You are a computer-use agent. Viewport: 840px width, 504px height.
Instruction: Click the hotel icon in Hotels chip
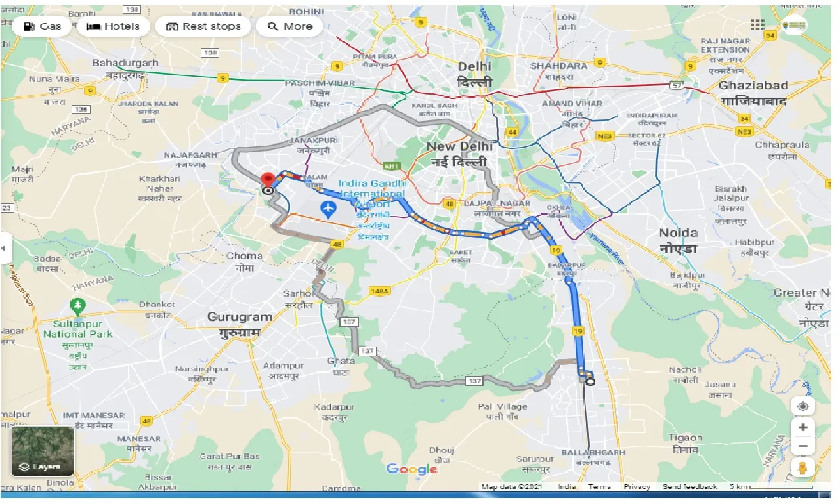coord(94,26)
